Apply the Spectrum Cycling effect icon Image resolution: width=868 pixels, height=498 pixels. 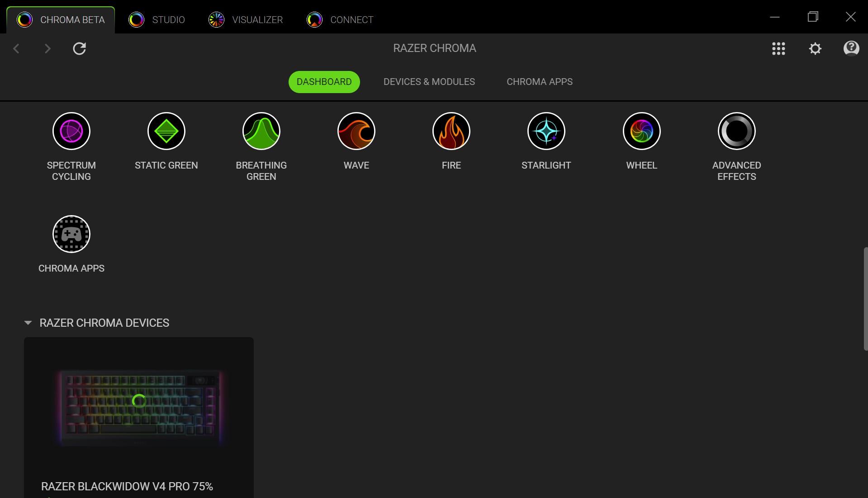tap(71, 131)
